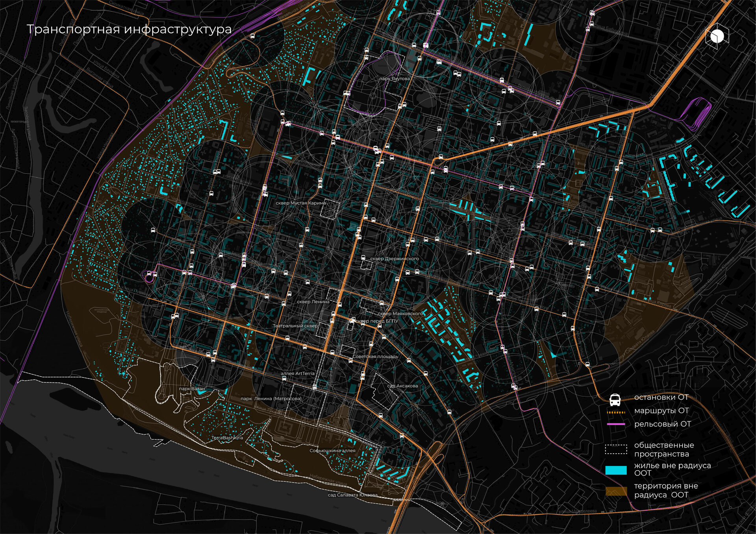The width and height of the screenshot is (756, 534).
Task: Click the pink rail line legend sample
Action: pyautogui.click(x=616, y=424)
